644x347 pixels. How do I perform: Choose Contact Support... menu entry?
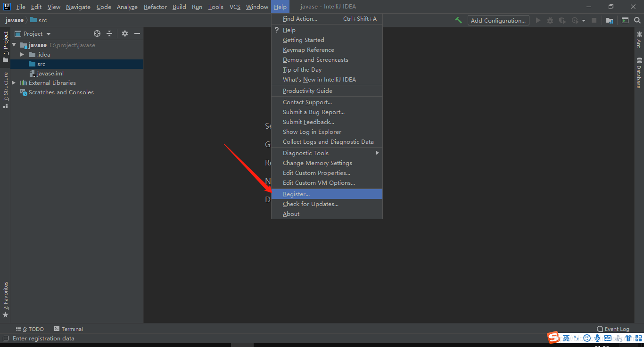[x=327, y=102]
